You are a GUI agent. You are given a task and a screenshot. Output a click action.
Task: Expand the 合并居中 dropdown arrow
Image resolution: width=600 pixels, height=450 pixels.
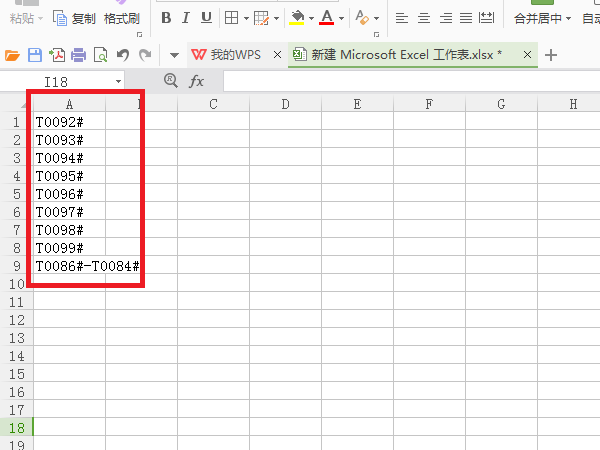tap(568, 18)
